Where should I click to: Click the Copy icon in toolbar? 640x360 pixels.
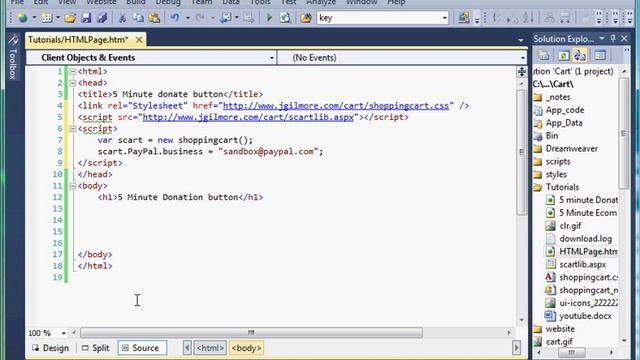pos(138,18)
